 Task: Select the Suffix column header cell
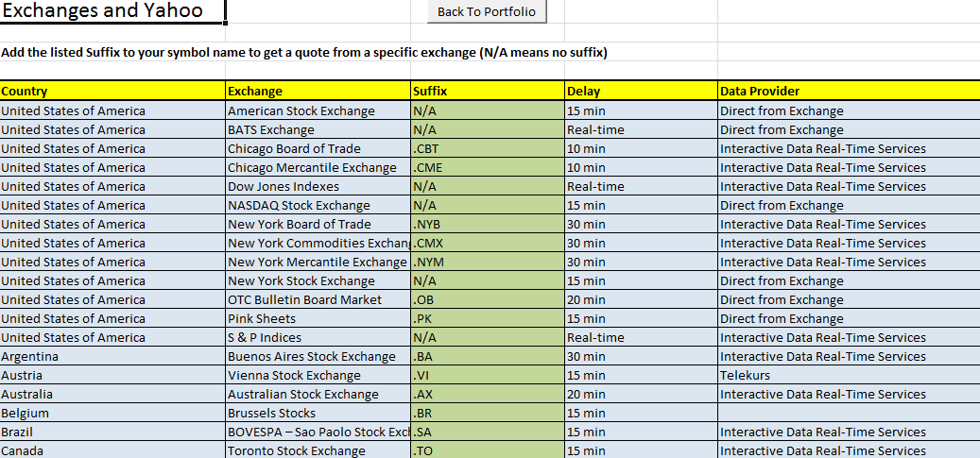(x=487, y=92)
